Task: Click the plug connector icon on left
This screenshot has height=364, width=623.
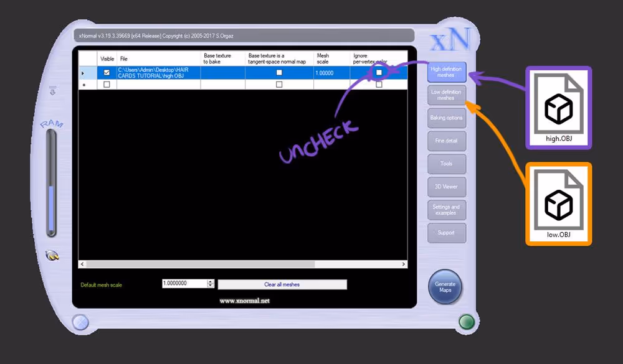Action: coord(52,255)
